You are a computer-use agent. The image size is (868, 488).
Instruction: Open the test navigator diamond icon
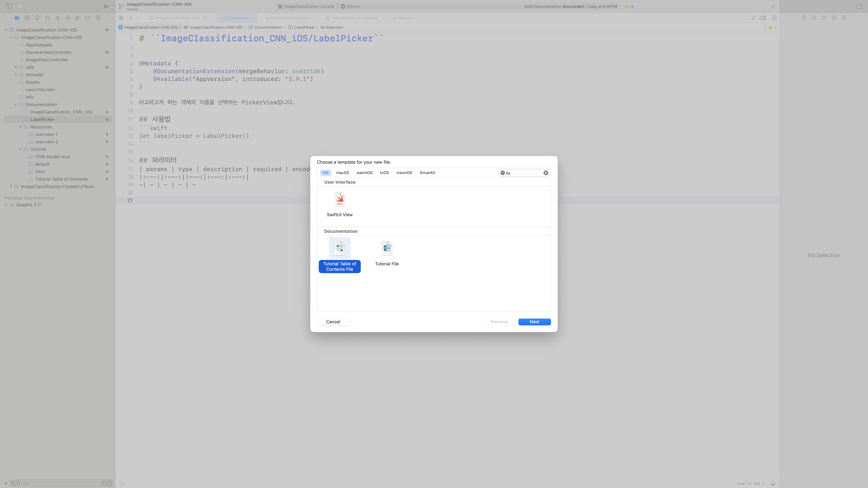pyautogui.click(x=68, y=18)
